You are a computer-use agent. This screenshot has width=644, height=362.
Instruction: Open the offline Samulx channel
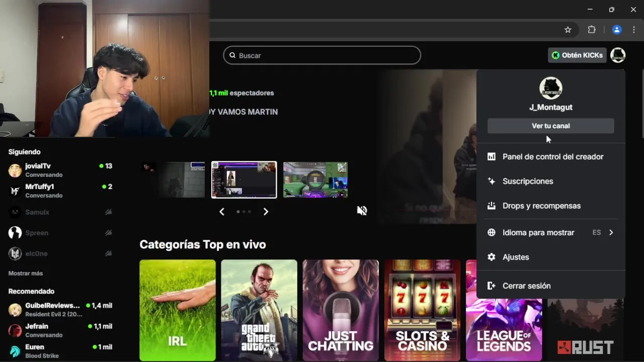[x=60, y=212]
